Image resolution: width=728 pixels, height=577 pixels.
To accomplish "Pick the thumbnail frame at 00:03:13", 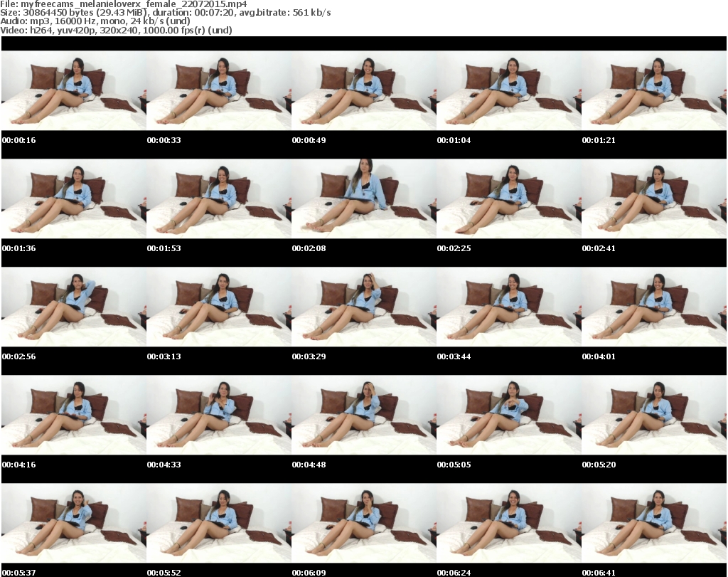I will (x=219, y=307).
